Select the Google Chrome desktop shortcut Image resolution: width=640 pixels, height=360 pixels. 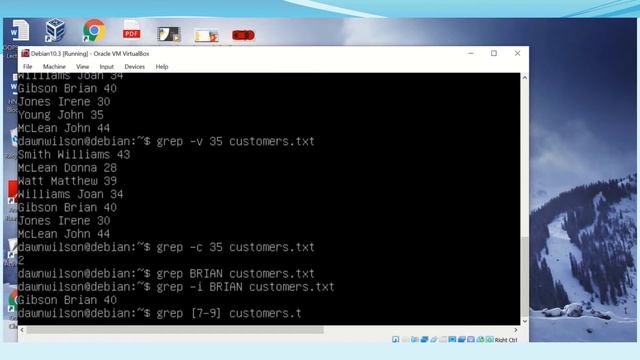(94, 30)
